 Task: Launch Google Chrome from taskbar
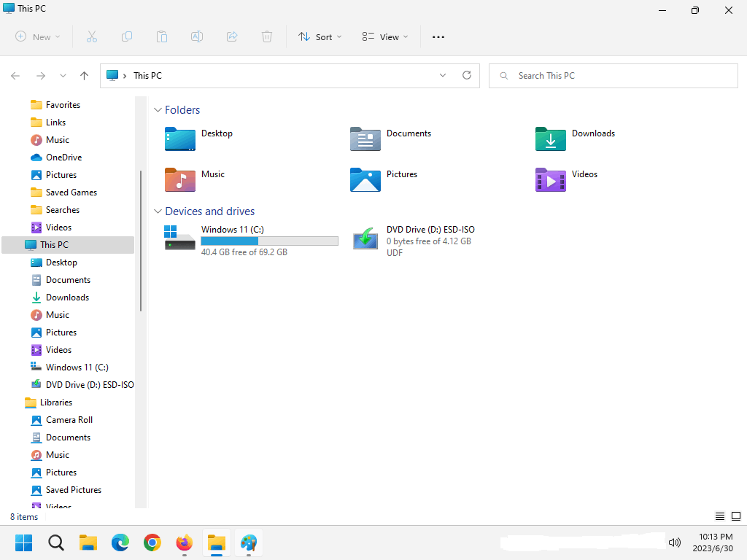[x=152, y=542]
